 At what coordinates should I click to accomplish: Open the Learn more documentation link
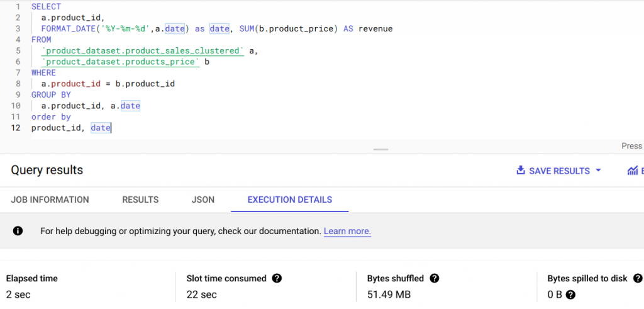click(x=347, y=232)
